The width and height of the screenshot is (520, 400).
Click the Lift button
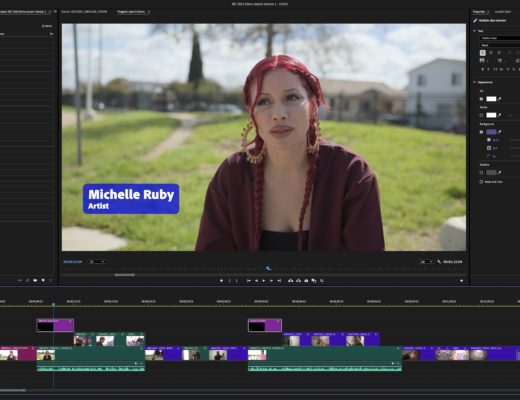(290, 281)
